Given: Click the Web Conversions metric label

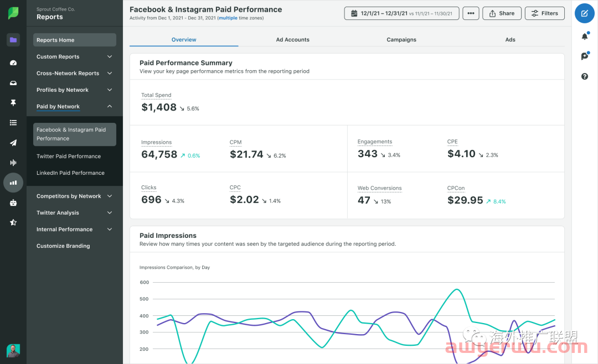Looking at the screenshot, I should pyautogui.click(x=379, y=188).
